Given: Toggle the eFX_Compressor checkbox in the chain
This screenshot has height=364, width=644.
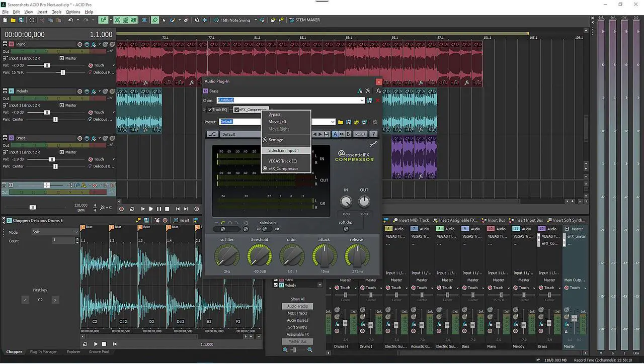Looking at the screenshot, I should (237, 110).
